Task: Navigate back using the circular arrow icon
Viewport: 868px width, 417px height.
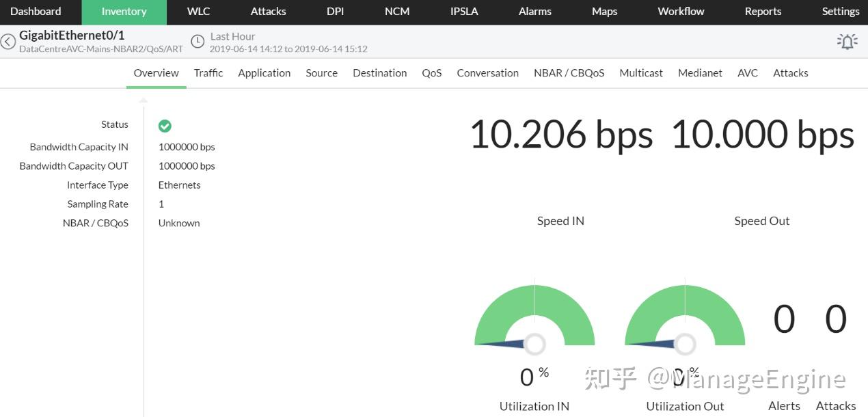Action: click(x=8, y=41)
